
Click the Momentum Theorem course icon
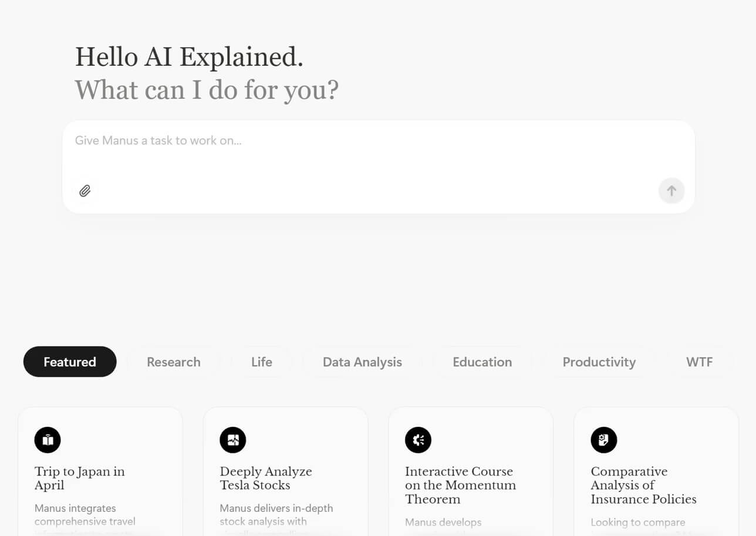418,440
